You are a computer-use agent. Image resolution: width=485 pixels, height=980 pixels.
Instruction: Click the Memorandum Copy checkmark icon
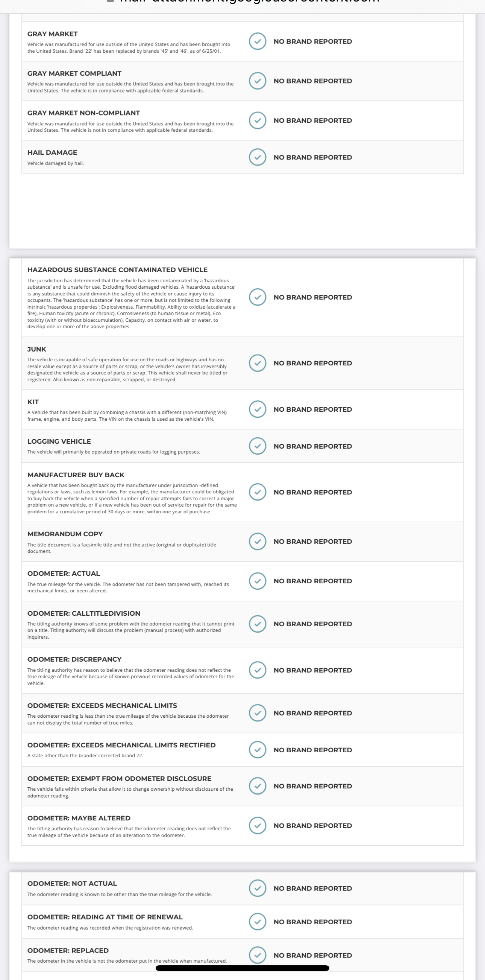click(x=257, y=541)
